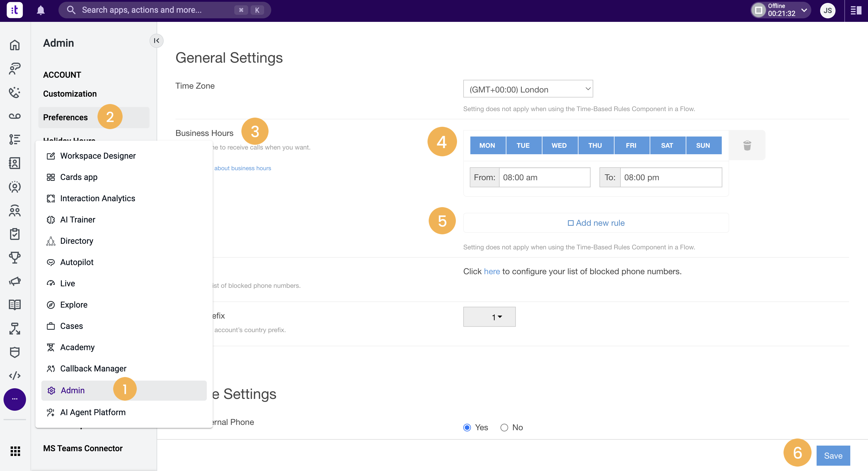Follow the 'here' blocked numbers link
The image size is (868, 471).
pos(492,272)
